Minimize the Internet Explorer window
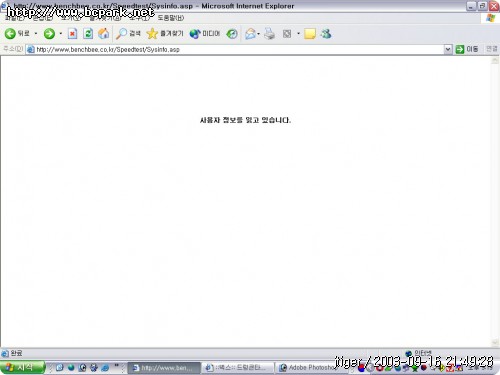500x375 pixels. [x=471, y=6]
